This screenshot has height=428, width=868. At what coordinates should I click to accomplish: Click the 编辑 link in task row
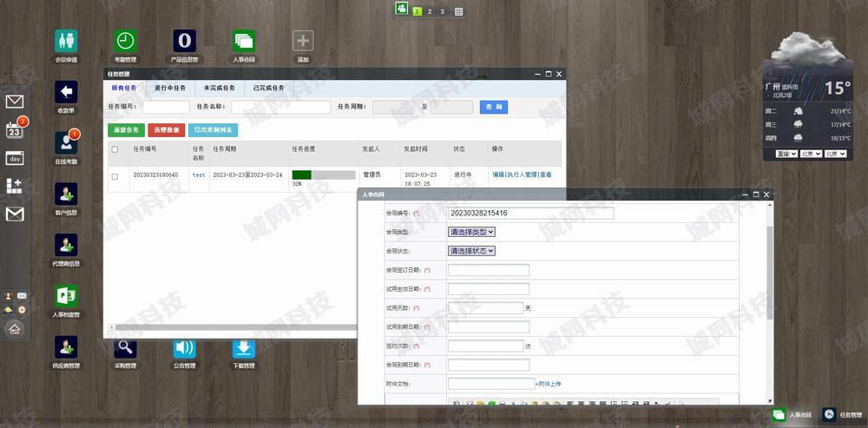498,174
